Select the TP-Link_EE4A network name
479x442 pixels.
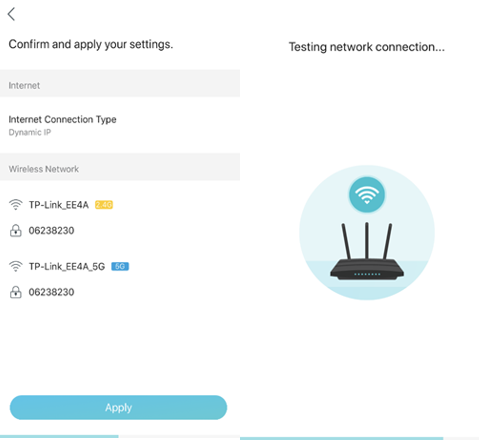[59, 205]
